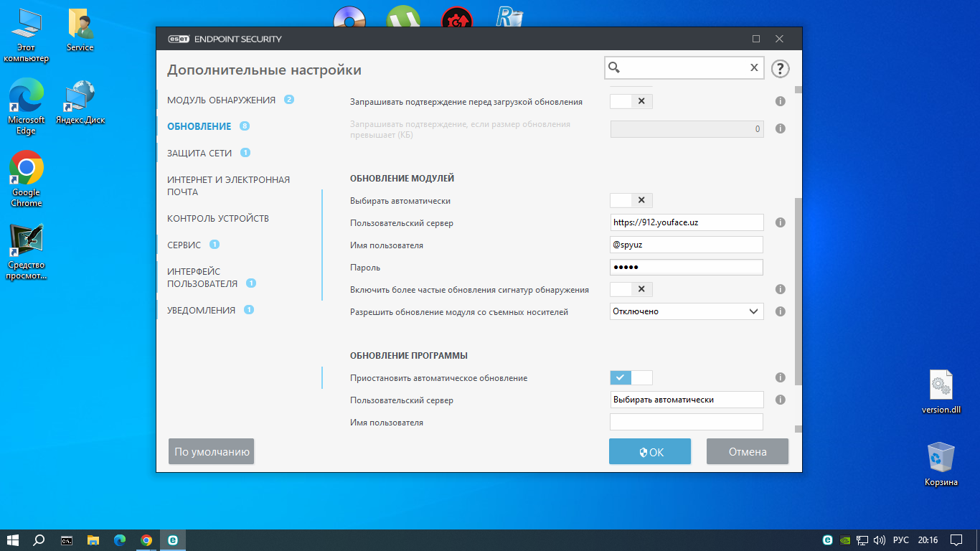Switch to КОНТРОЛЬ УСТРОЙСТВ section

click(218, 218)
